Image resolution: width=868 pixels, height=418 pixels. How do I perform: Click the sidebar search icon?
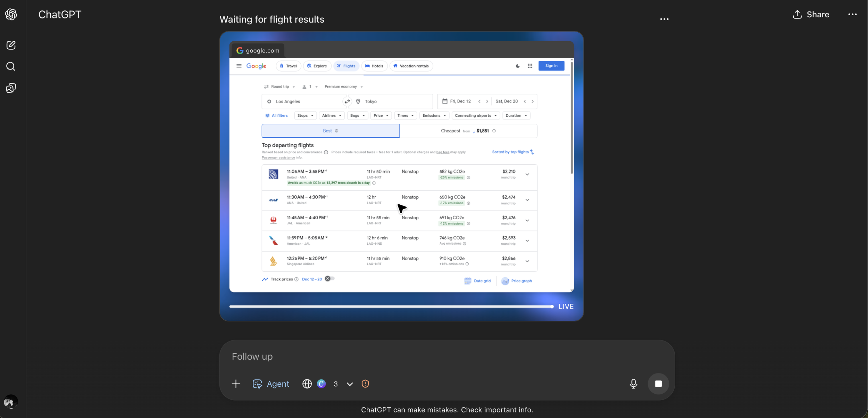[11, 66]
